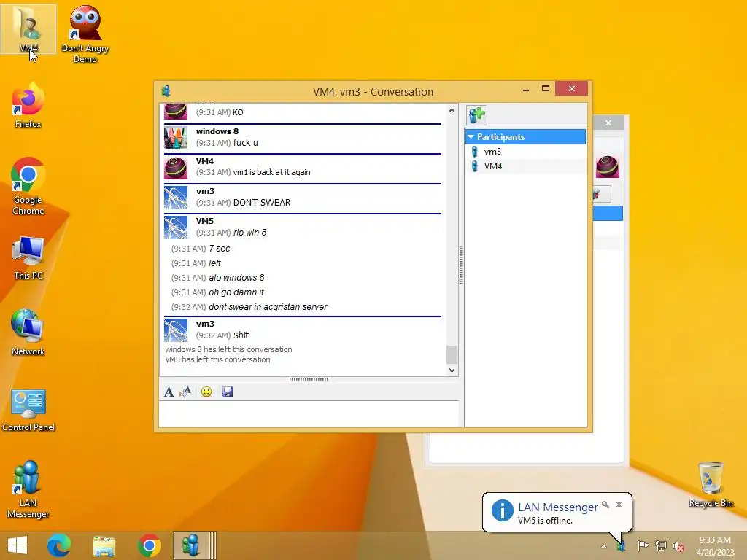Select the Recycle Bin desktop icon
This screenshot has height=560, width=747.
711,485
